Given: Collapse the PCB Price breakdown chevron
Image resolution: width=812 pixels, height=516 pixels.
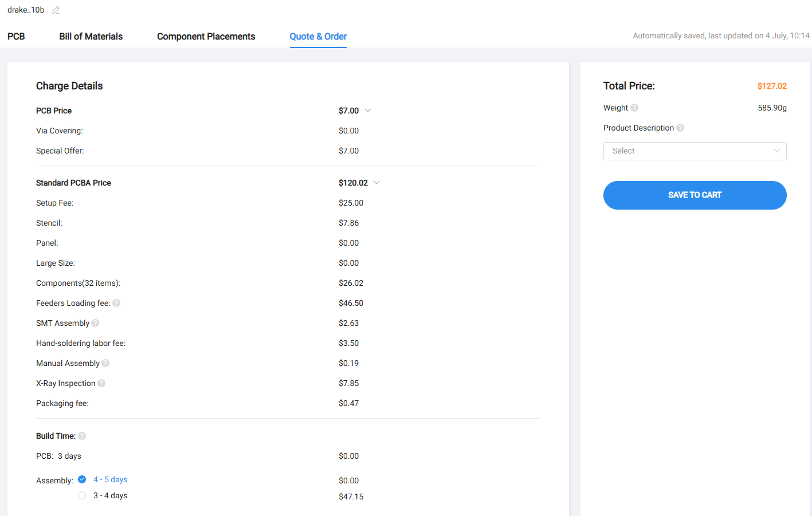Looking at the screenshot, I should pyautogui.click(x=368, y=111).
